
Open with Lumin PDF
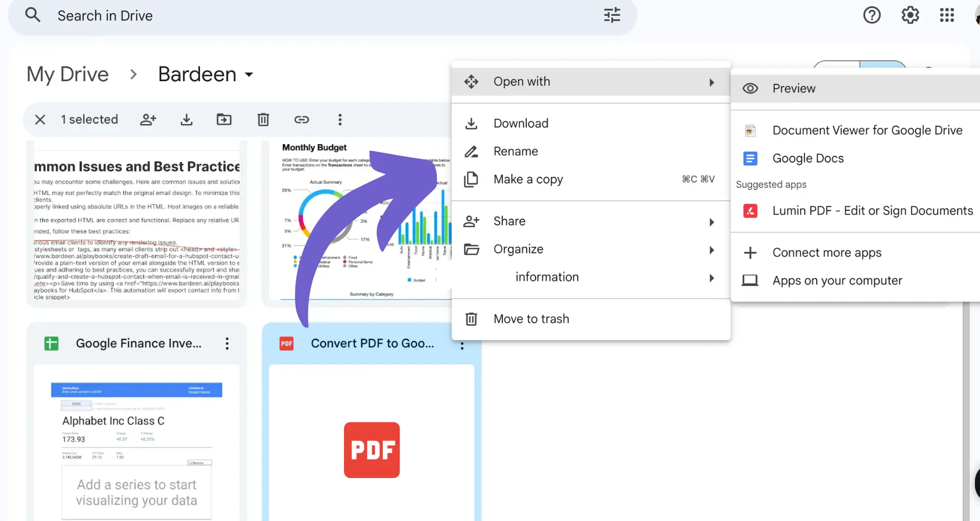click(855, 210)
